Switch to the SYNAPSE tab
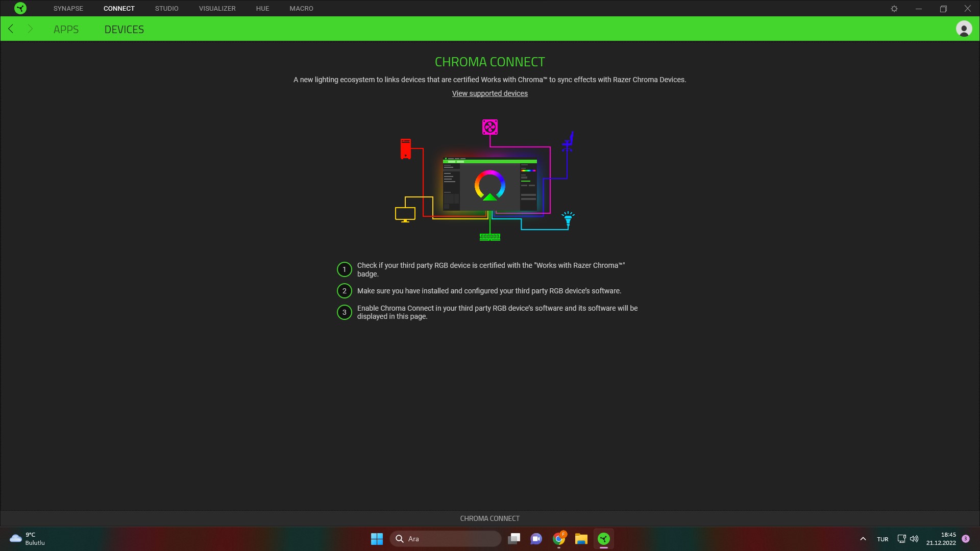Viewport: 980px width, 551px height. [x=68, y=9]
